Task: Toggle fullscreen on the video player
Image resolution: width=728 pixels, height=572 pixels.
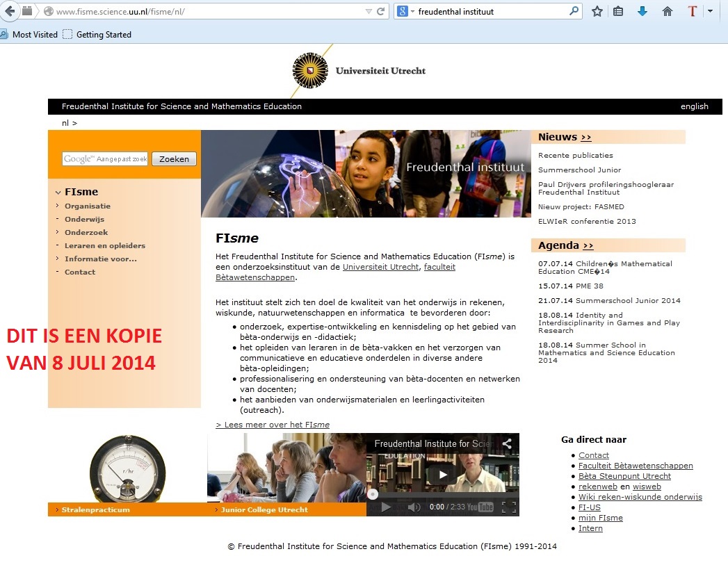Action: click(508, 507)
